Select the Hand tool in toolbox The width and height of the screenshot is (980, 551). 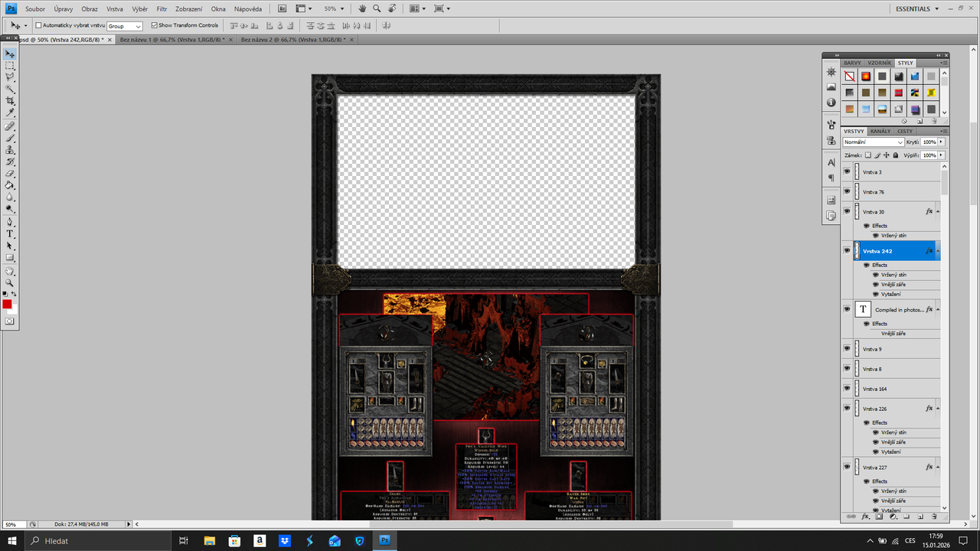coord(10,271)
